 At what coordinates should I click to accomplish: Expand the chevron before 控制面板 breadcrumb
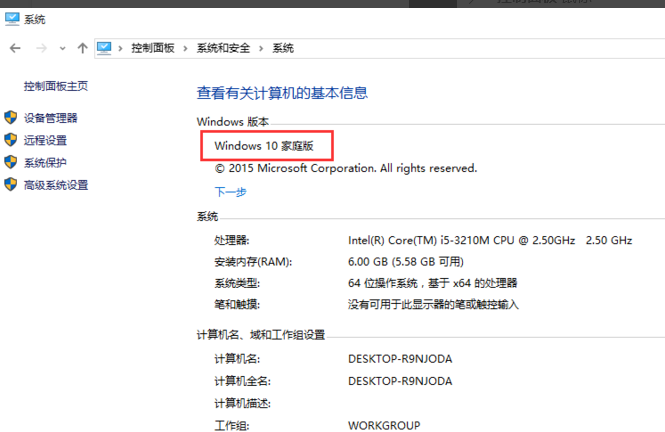coord(121,48)
